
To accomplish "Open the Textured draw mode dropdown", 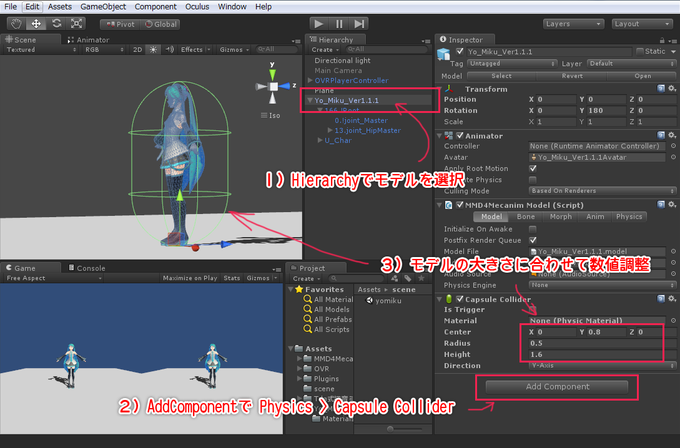I will point(41,49).
